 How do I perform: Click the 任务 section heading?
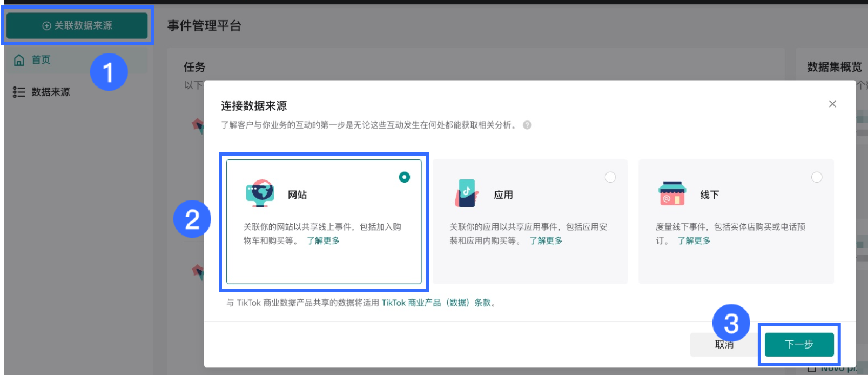tap(194, 67)
